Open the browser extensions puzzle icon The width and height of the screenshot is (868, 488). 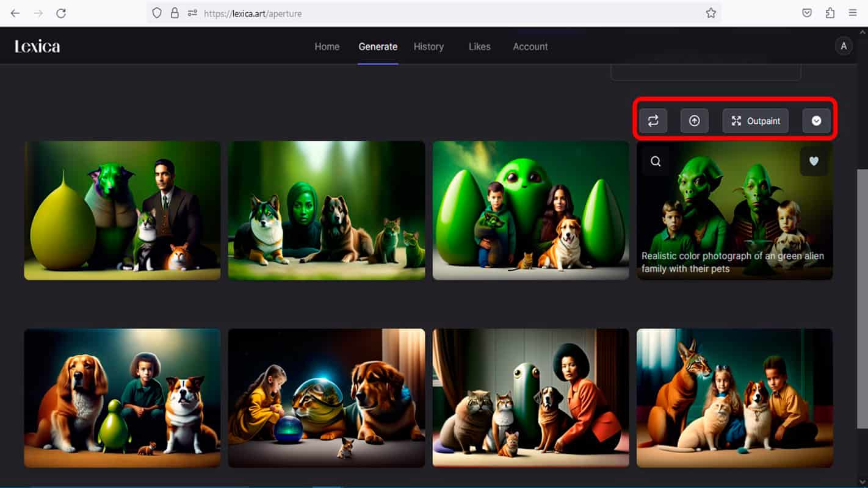[830, 13]
